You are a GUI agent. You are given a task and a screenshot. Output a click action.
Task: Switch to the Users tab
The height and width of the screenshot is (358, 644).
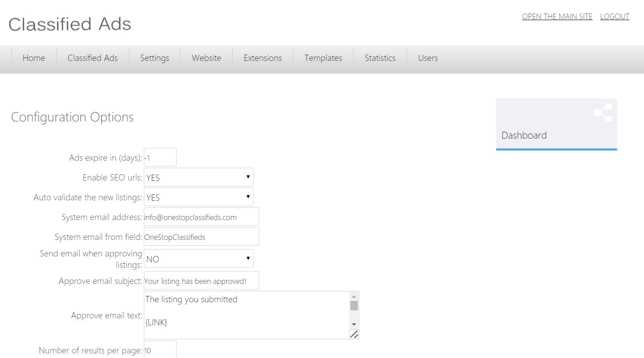428,58
